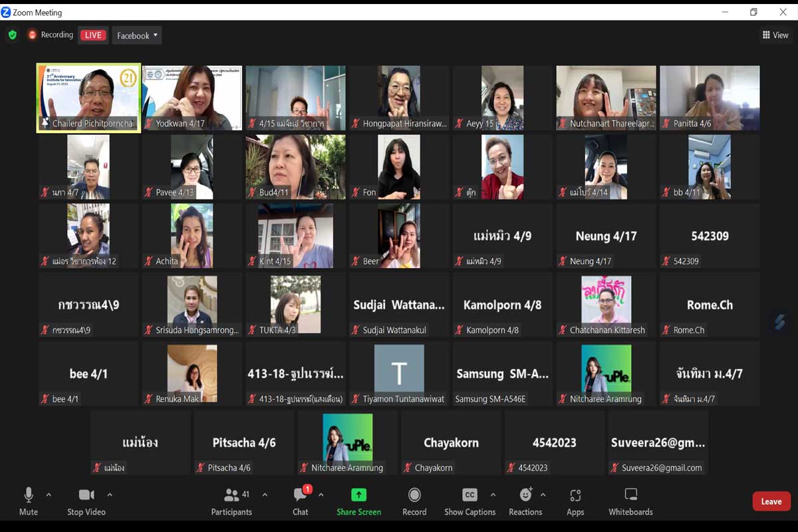Open the Reactions menu
798x532 pixels.
pos(525,495)
